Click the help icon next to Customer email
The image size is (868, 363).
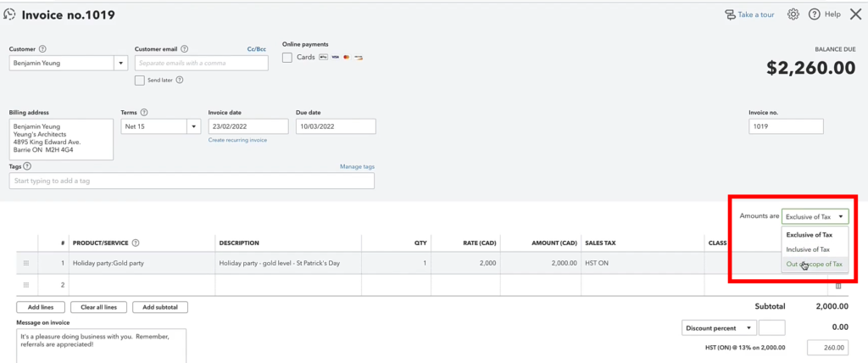[184, 49]
